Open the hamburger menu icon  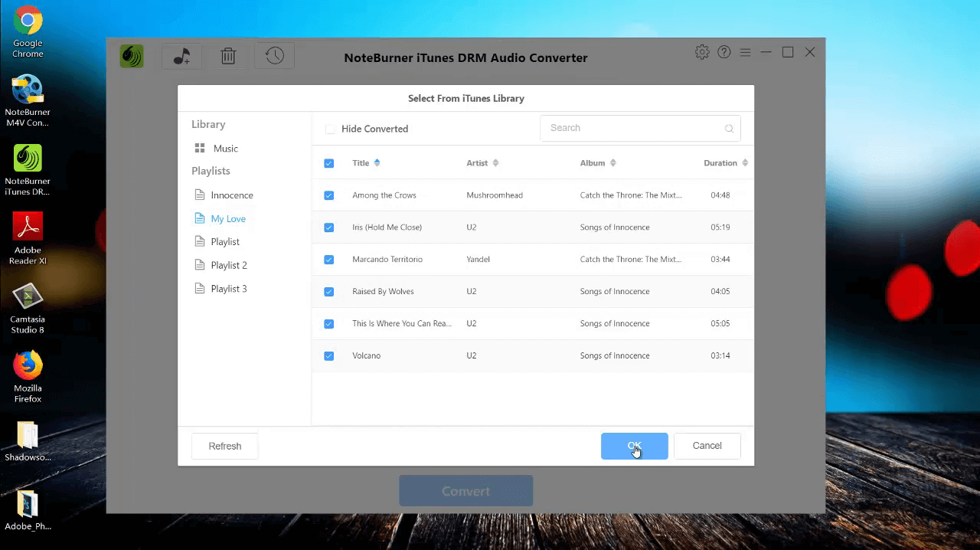pyautogui.click(x=745, y=53)
